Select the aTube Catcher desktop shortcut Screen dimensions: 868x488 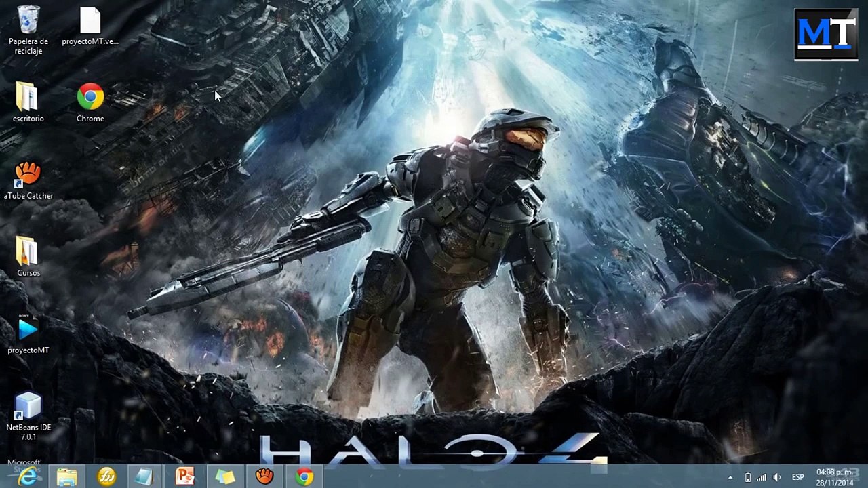[x=28, y=180]
